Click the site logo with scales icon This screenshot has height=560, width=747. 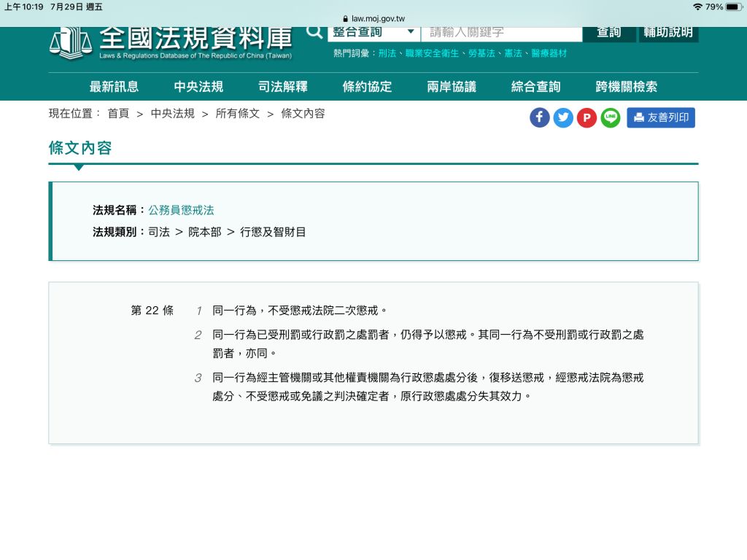pyautogui.click(x=70, y=42)
